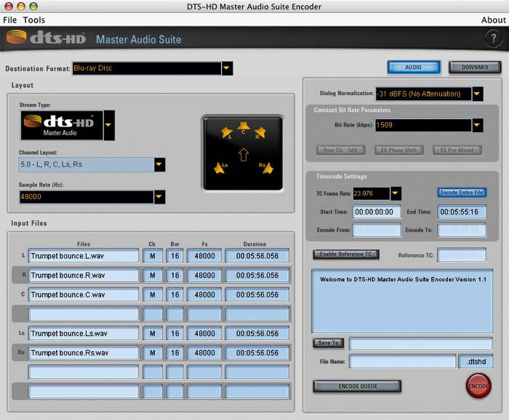Toggle the Rear Ch. -3dB option
The height and width of the screenshot is (420, 509).
coord(340,150)
